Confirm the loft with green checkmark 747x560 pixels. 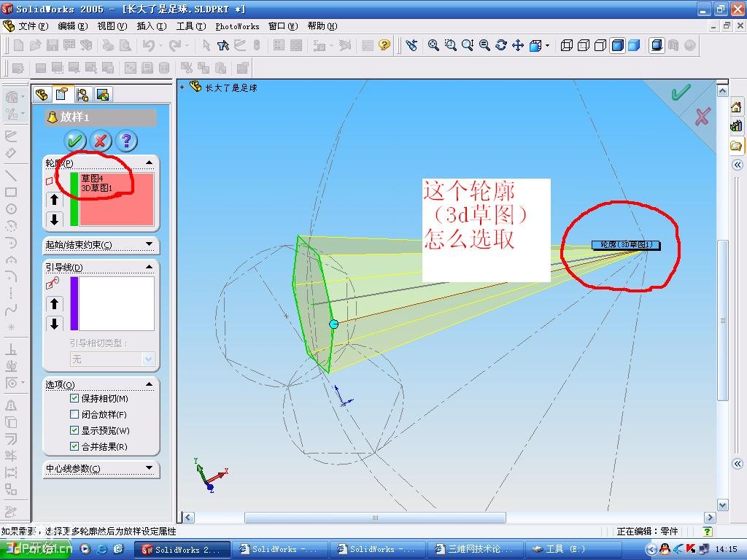click(75, 141)
